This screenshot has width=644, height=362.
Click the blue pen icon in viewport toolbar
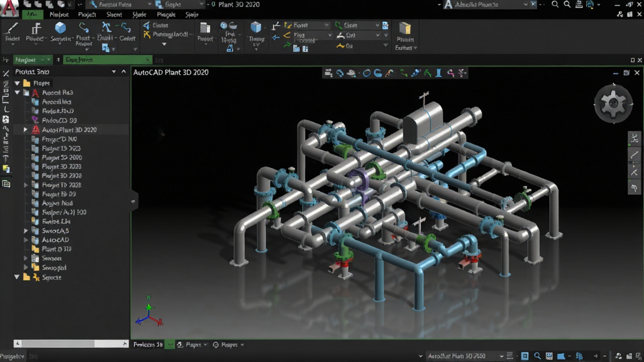pyautogui.click(x=416, y=73)
